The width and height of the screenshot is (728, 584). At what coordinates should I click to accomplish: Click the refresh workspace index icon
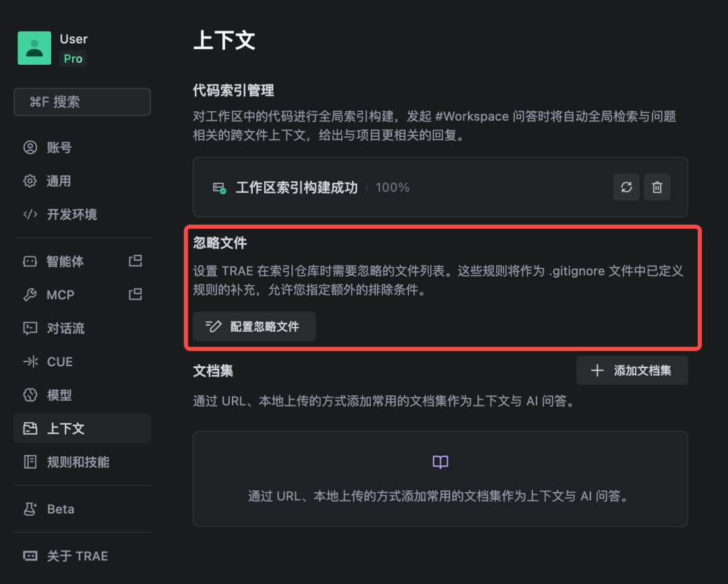(x=626, y=187)
